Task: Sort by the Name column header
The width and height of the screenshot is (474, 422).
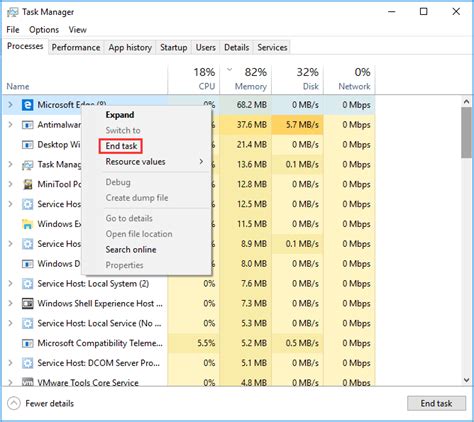Action: 18,87
